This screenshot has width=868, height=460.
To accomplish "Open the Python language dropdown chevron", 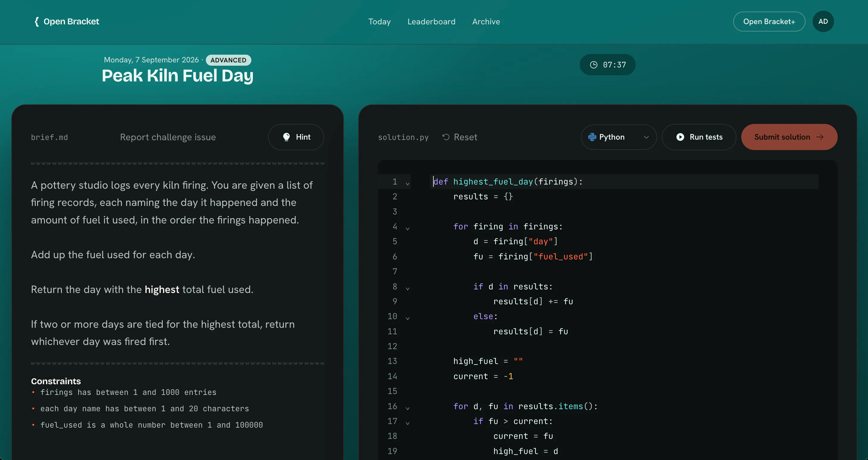I will (x=646, y=137).
